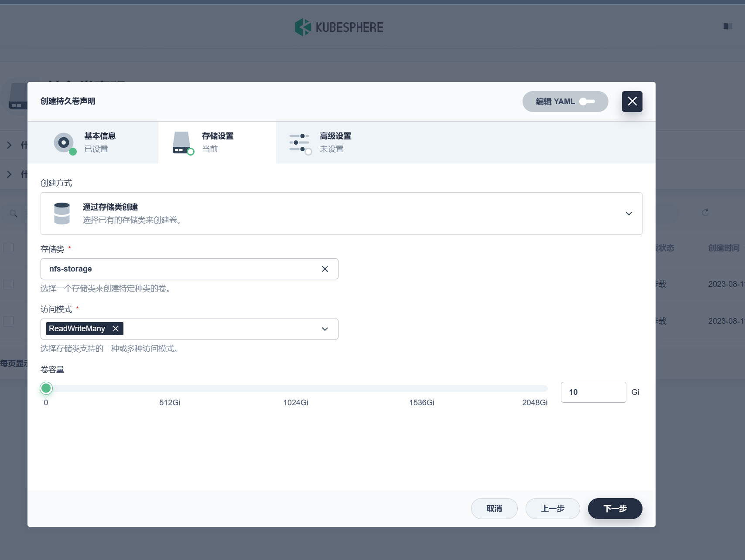Click the 2048Gi slider mark label
Screen dimensions: 745x560
tap(535, 403)
